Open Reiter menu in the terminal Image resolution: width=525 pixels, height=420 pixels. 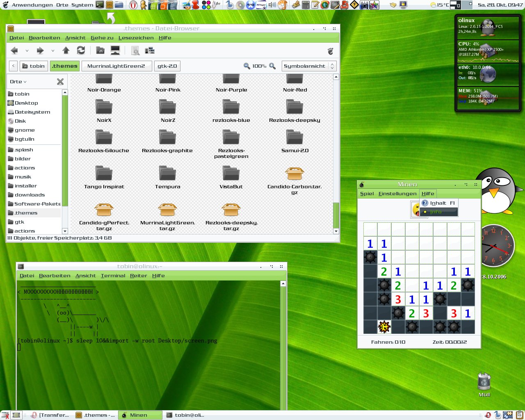tap(139, 276)
